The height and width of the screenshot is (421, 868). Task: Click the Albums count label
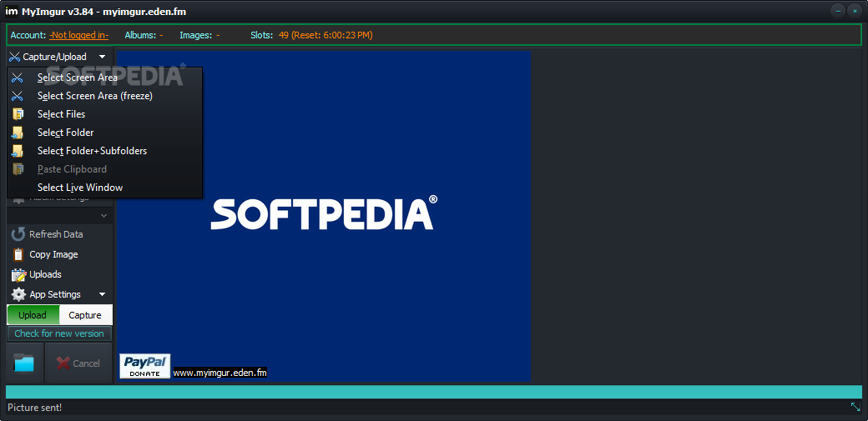click(144, 35)
